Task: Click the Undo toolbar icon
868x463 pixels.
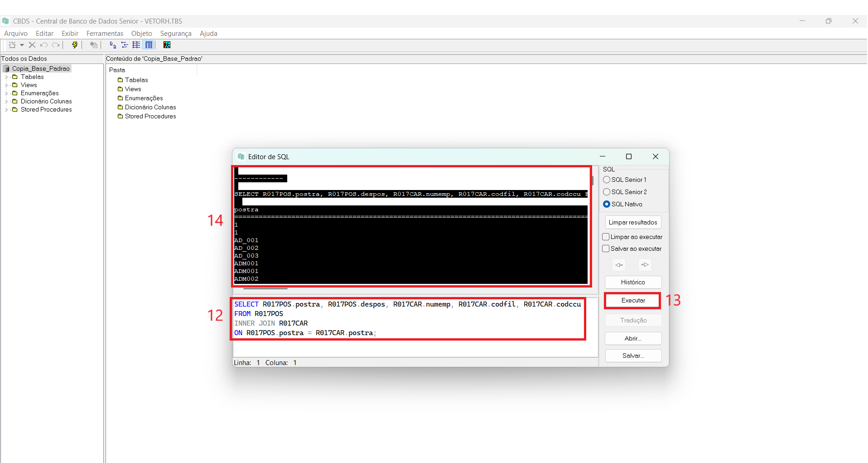Action: point(44,45)
